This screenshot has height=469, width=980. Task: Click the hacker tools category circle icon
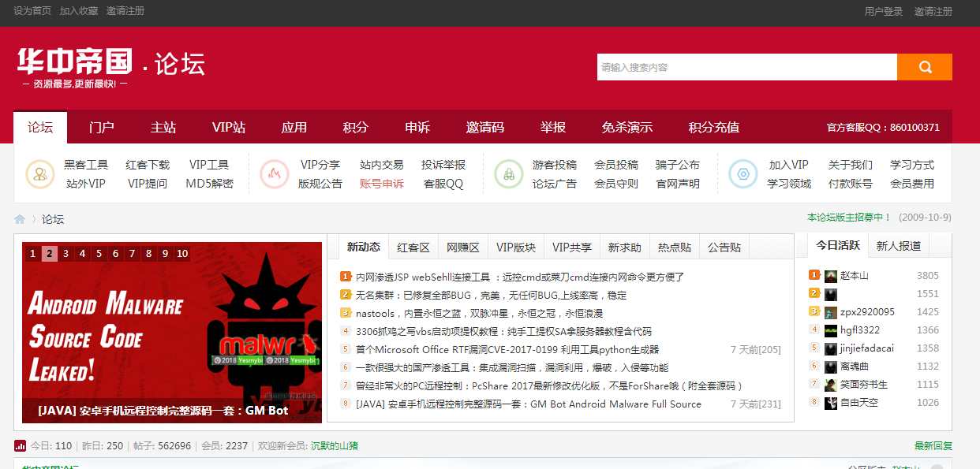pyautogui.click(x=39, y=174)
